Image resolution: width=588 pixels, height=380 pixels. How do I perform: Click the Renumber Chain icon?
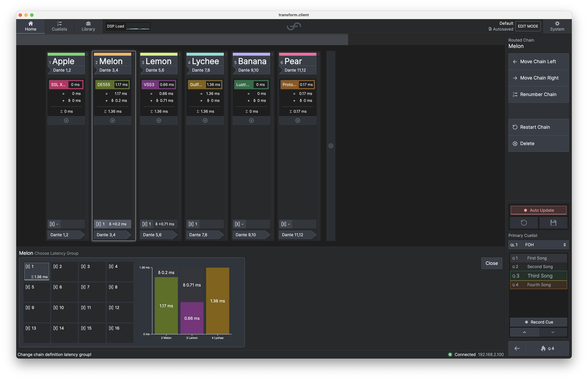515,94
